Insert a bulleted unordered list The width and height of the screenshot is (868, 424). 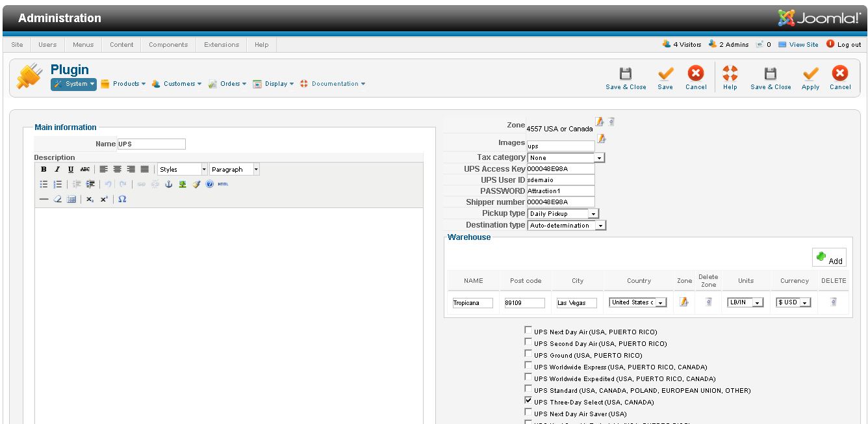(44, 184)
